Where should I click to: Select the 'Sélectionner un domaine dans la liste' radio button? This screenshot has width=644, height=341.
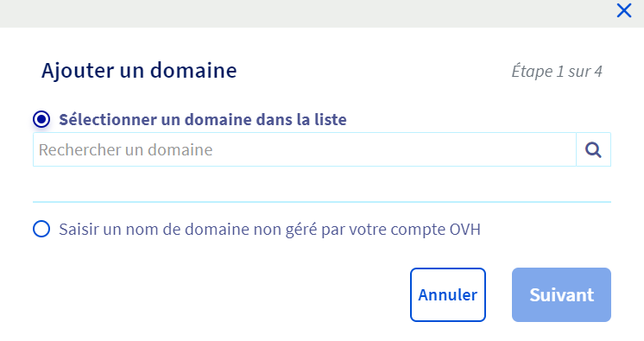pos(41,119)
